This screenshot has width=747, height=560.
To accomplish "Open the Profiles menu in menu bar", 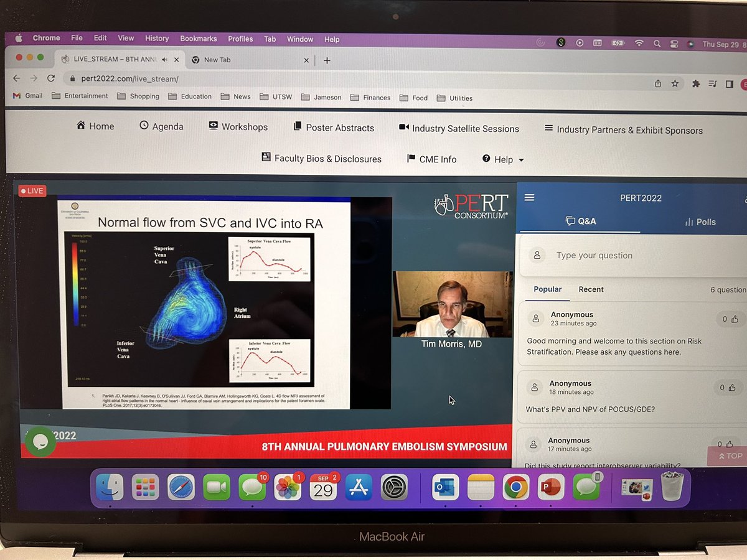I will pyautogui.click(x=240, y=39).
